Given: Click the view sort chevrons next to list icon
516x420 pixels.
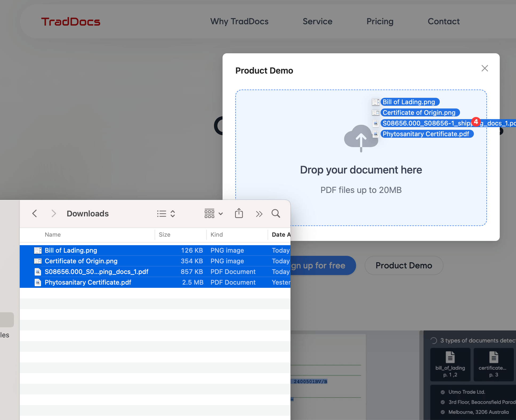Looking at the screenshot, I should point(172,213).
